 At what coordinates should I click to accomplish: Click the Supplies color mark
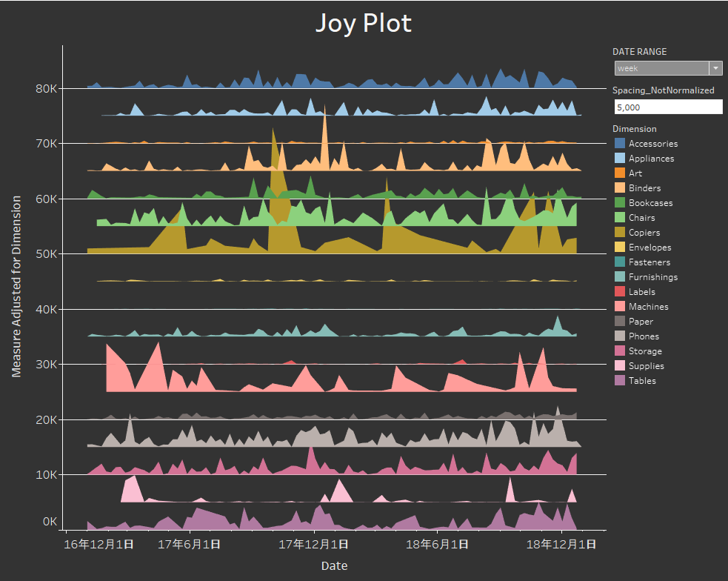pyautogui.click(x=621, y=365)
